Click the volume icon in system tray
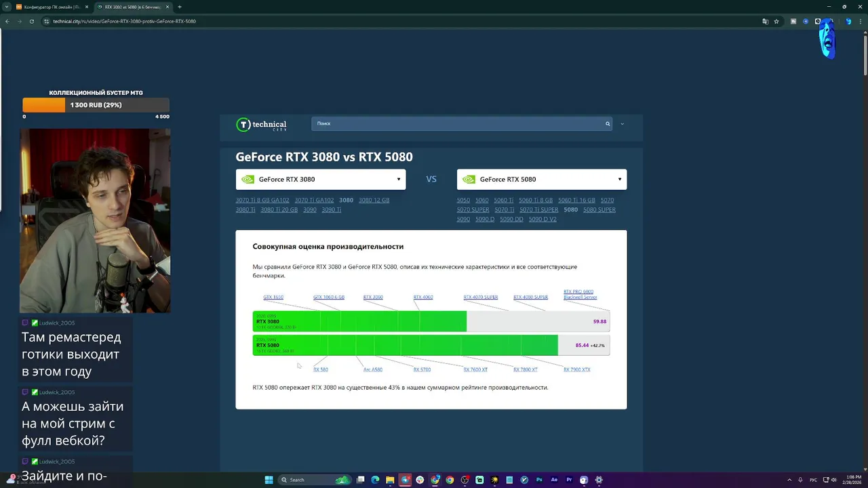 [x=833, y=480]
